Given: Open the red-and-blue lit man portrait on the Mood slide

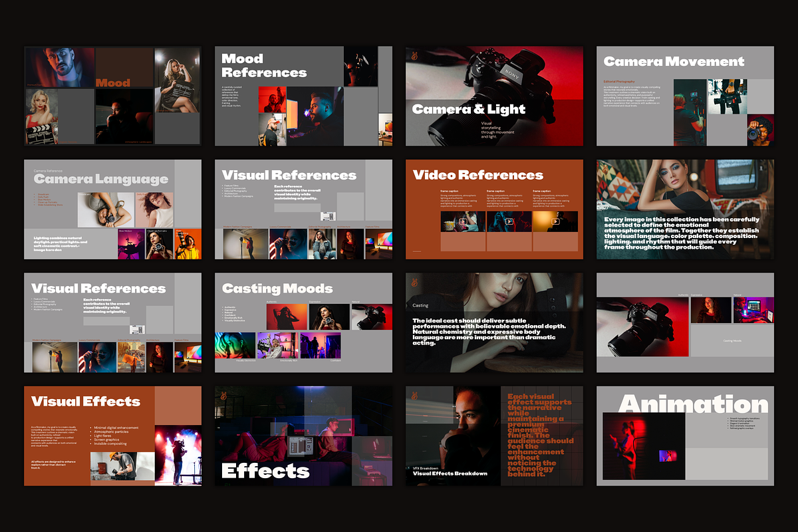Looking at the screenshot, I should coord(60,67).
